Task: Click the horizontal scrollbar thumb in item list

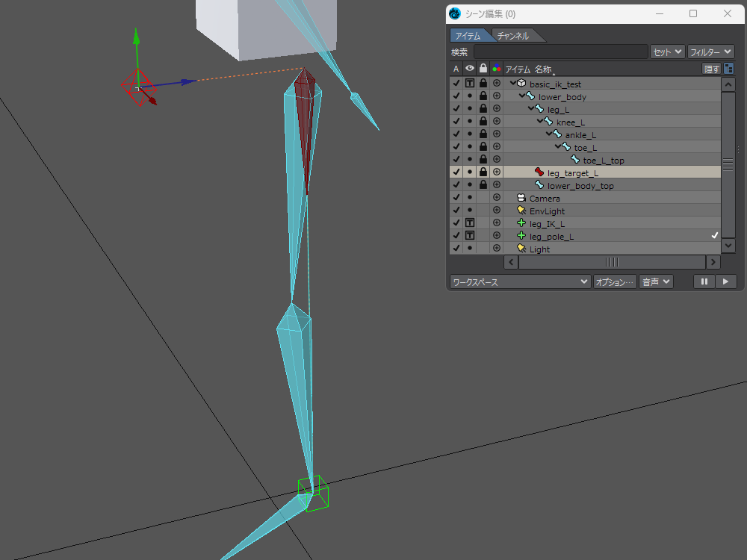Action: (612, 262)
